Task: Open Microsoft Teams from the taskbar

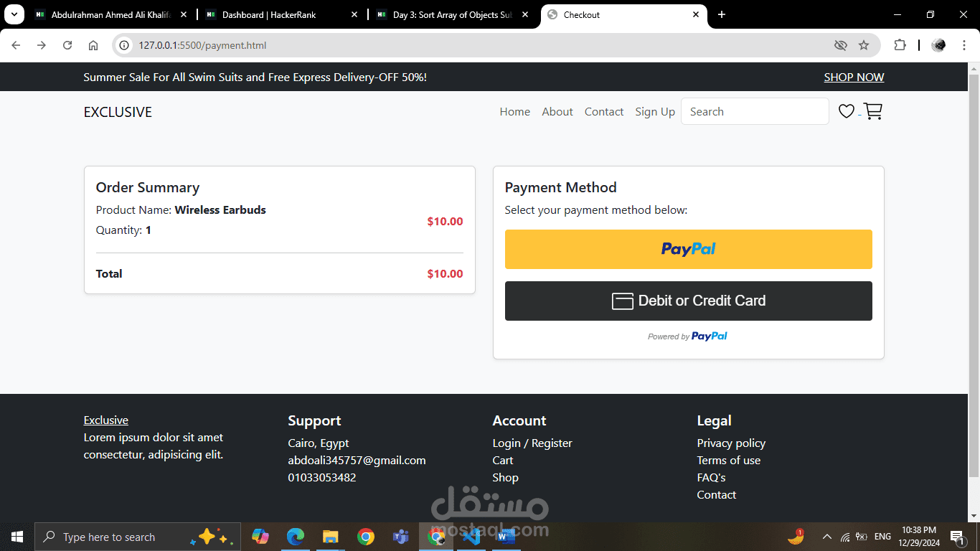Action: pos(400,537)
